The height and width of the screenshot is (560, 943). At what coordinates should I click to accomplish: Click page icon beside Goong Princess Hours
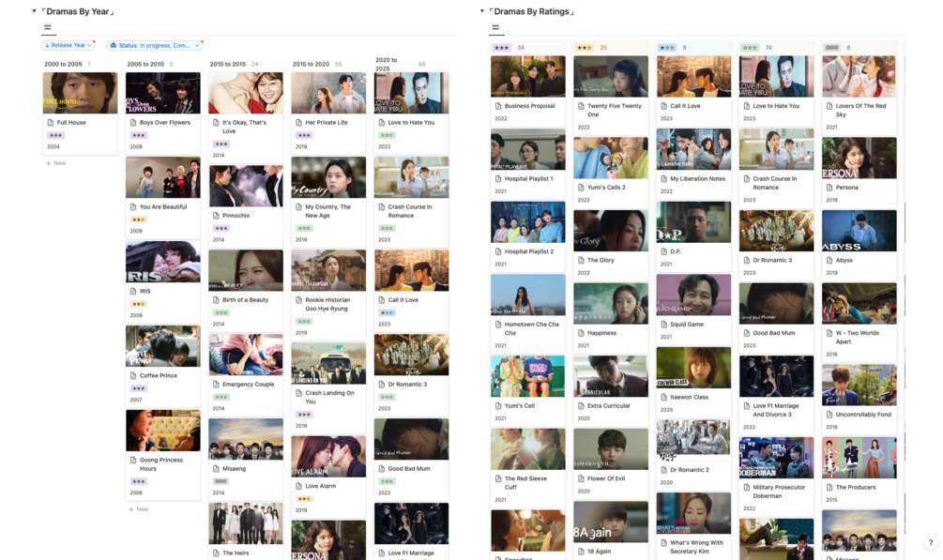click(x=133, y=460)
